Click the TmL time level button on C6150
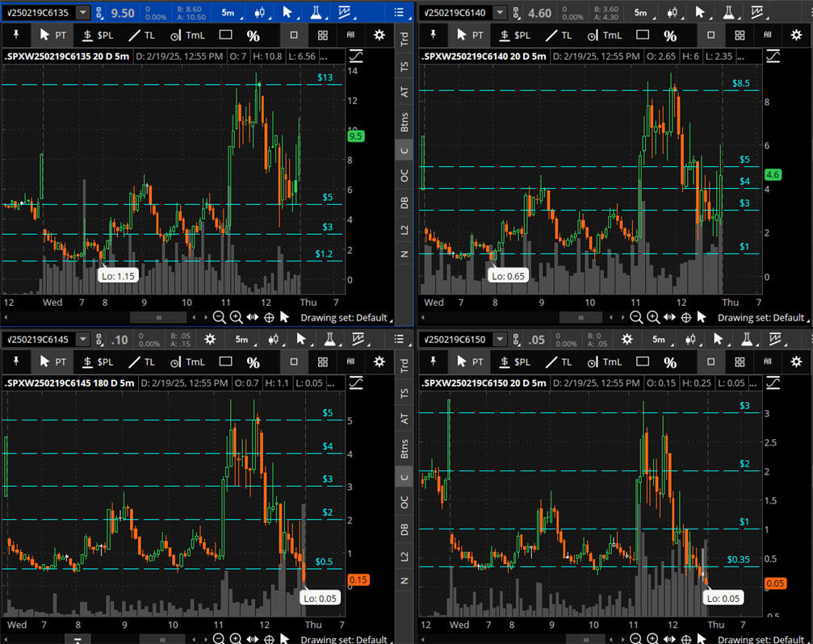Image resolution: width=813 pixels, height=644 pixels. click(x=604, y=362)
